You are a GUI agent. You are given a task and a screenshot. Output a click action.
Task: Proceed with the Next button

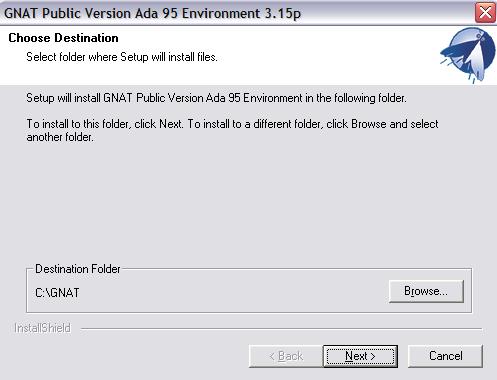pyautogui.click(x=360, y=356)
